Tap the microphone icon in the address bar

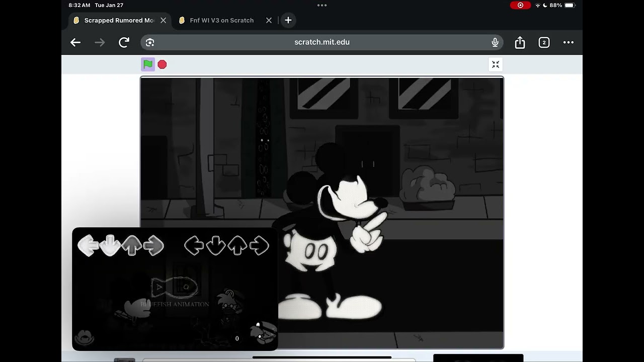coord(495,42)
